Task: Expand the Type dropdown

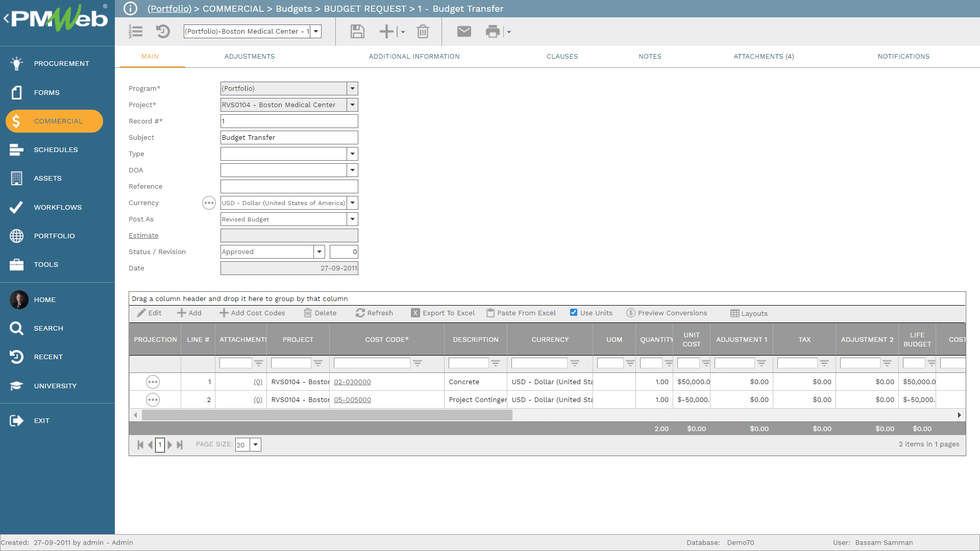Action: point(352,154)
